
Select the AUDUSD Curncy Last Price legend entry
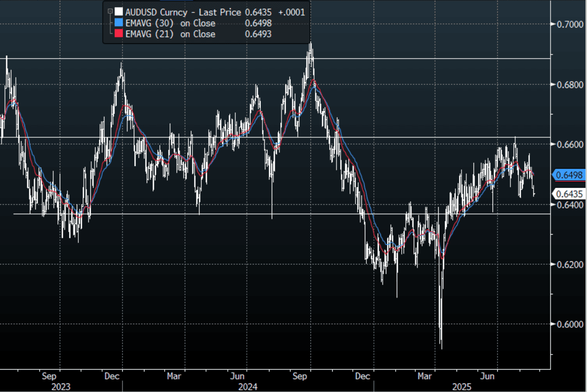click(183, 11)
